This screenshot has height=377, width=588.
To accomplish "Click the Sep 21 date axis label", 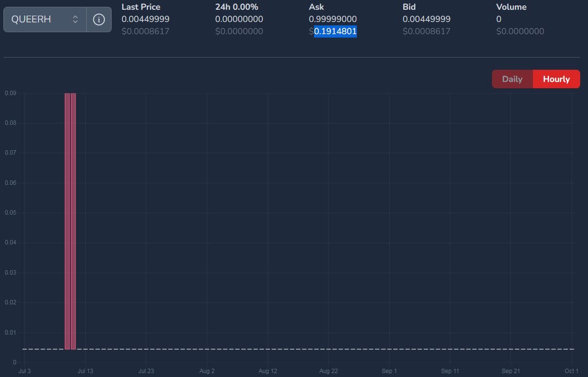I will click(x=510, y=371).
